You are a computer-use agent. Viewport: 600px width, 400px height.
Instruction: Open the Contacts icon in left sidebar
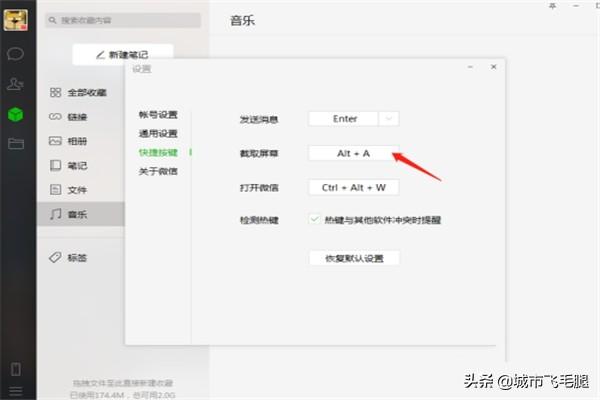coord(16,84)
